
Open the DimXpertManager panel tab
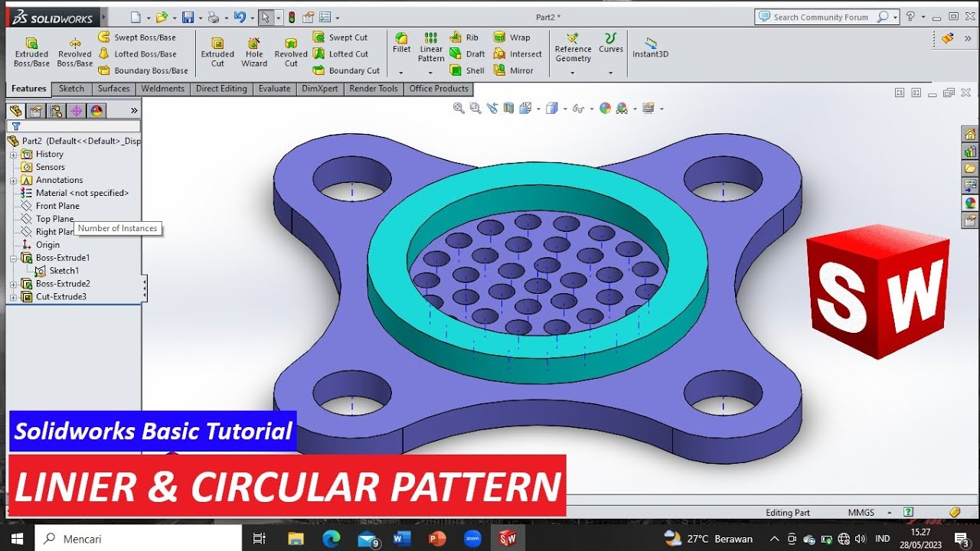click(76, 111)
